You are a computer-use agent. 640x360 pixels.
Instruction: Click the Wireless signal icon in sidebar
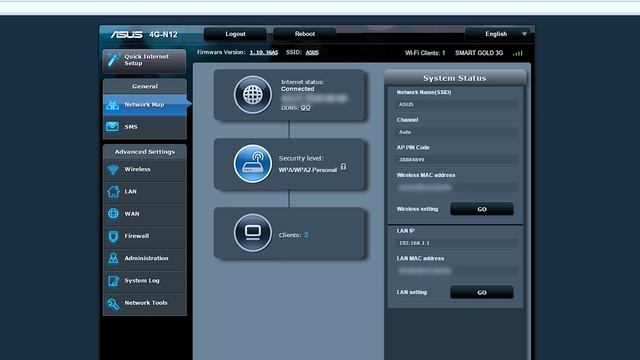[113, 169]
